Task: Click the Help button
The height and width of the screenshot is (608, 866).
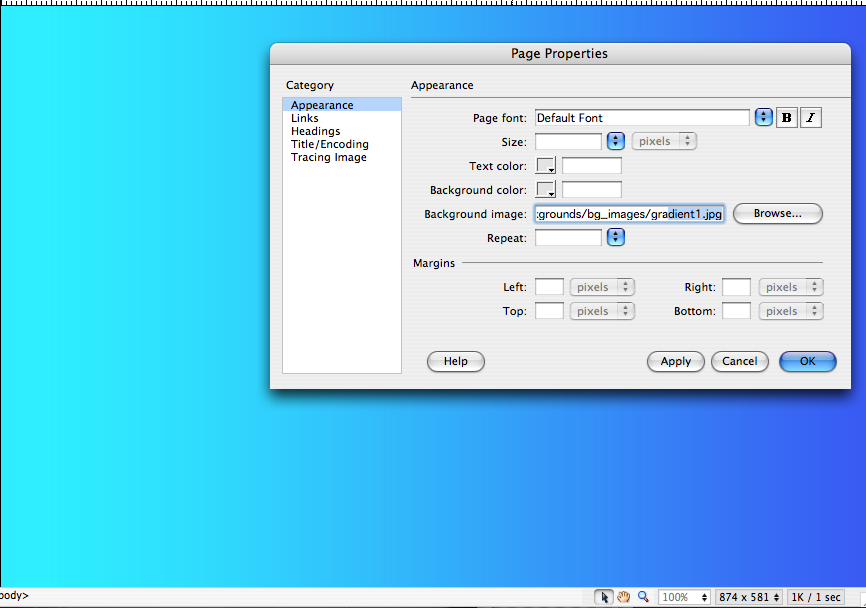Action: [x=455, y=362]
